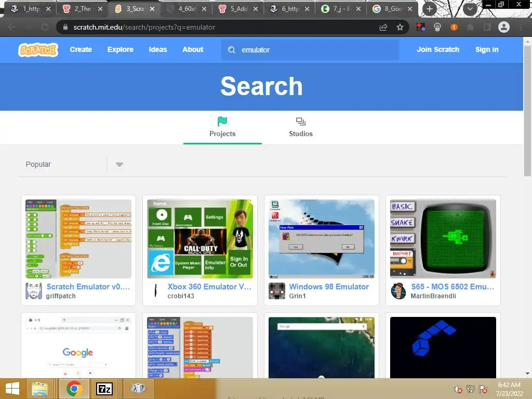Open the Windows Start button
This screenshot has height=399, width=532.
click(12, 389)
